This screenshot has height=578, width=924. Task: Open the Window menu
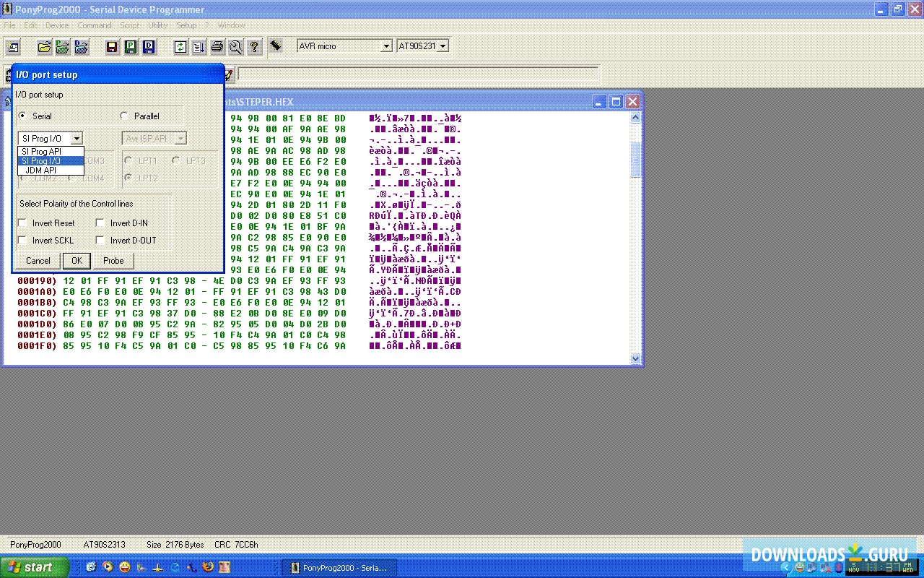231,25
